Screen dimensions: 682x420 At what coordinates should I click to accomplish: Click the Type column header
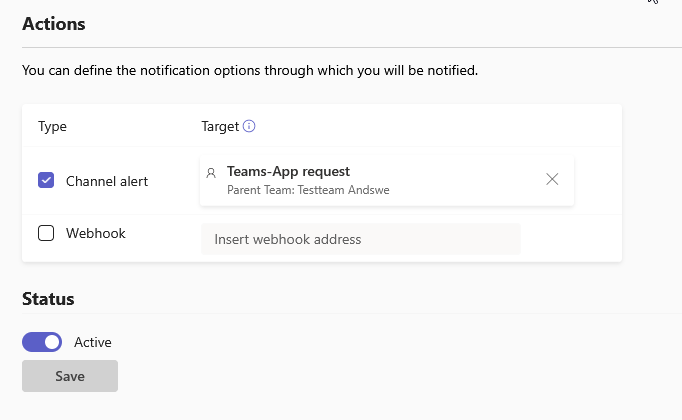coord(52,127)
